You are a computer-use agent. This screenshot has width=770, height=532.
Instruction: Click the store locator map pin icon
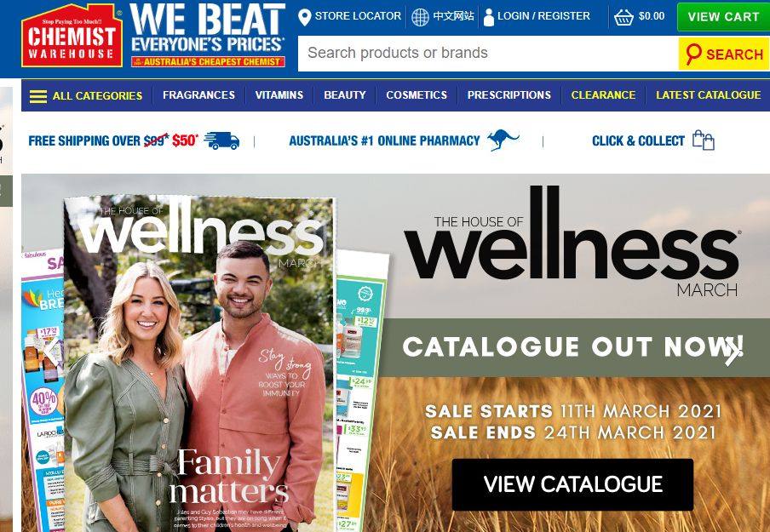[x=304, y=17]
